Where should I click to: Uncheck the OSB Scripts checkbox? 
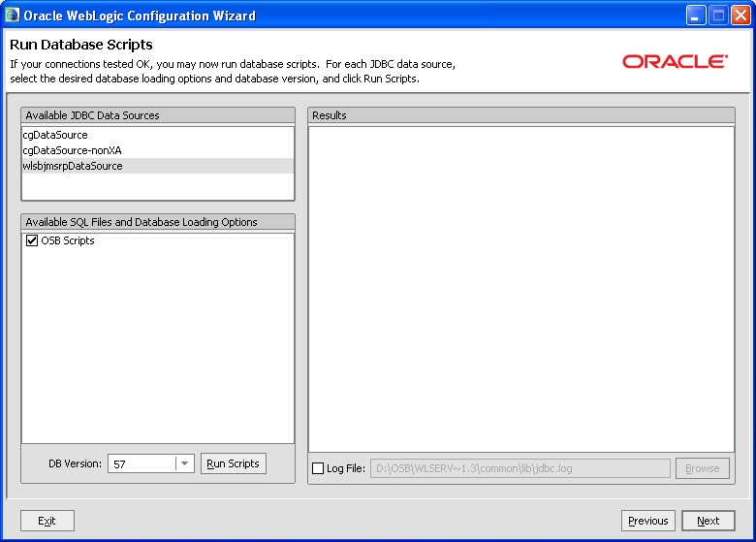pos(32,240)
